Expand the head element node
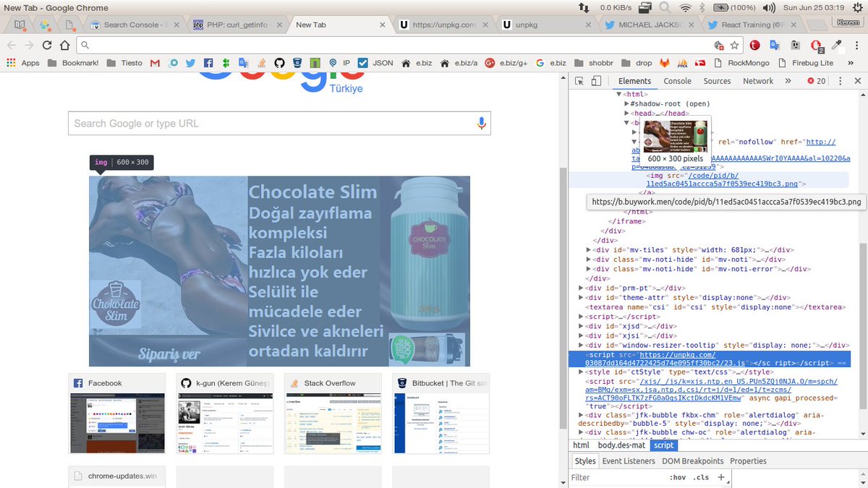This screenshot has width=868, height=488. pos(626,113)
